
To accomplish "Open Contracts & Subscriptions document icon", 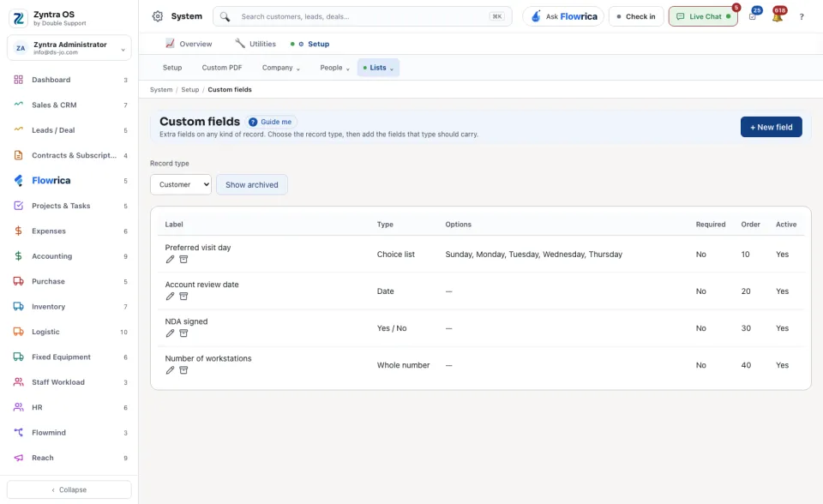I will [x=18, y=155].
